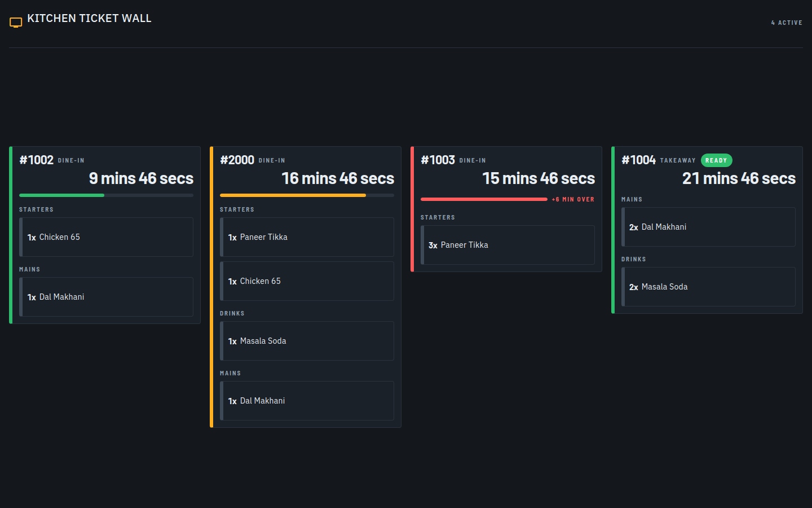Click the red progress bar on ticket #1003

click(484, 199)
